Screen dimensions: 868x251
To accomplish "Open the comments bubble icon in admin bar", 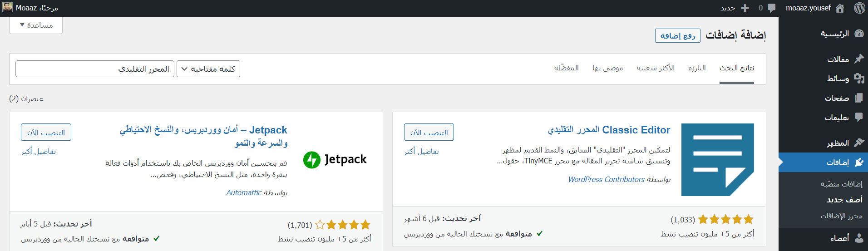I will [771, 8].
